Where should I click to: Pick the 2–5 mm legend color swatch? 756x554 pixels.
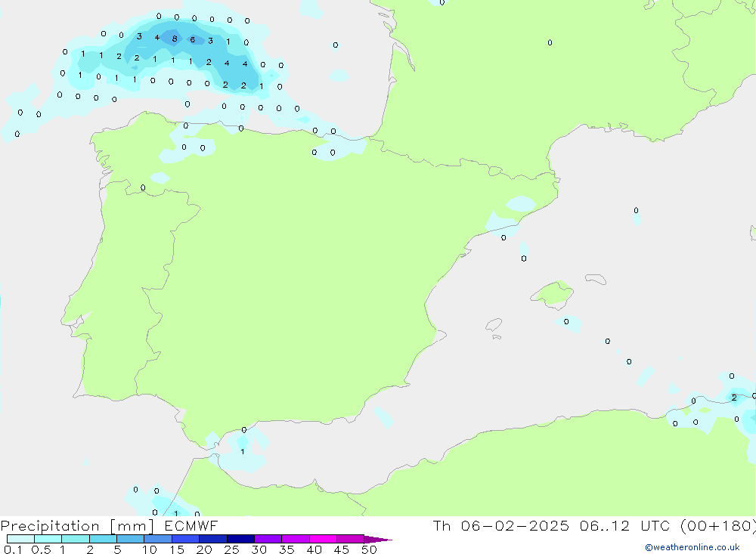(103, 539)
